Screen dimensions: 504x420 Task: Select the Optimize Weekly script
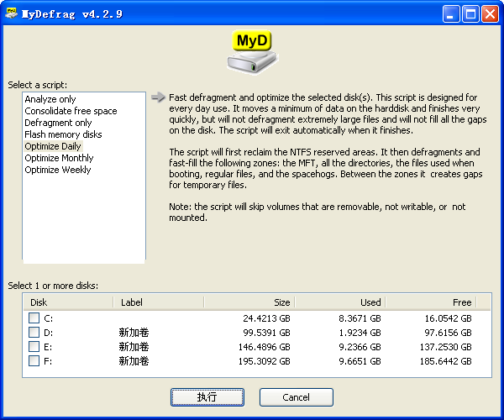pyautogui.click(x=58, y=170)
